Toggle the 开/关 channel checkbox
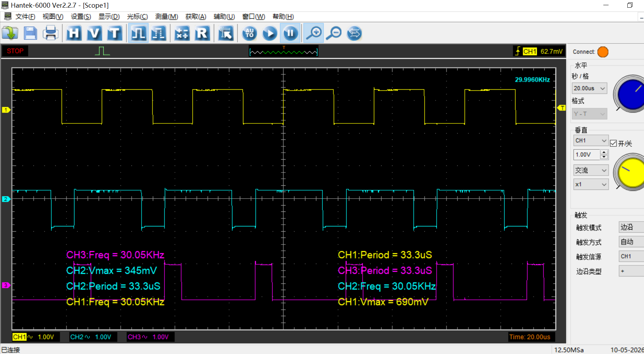 613,143
